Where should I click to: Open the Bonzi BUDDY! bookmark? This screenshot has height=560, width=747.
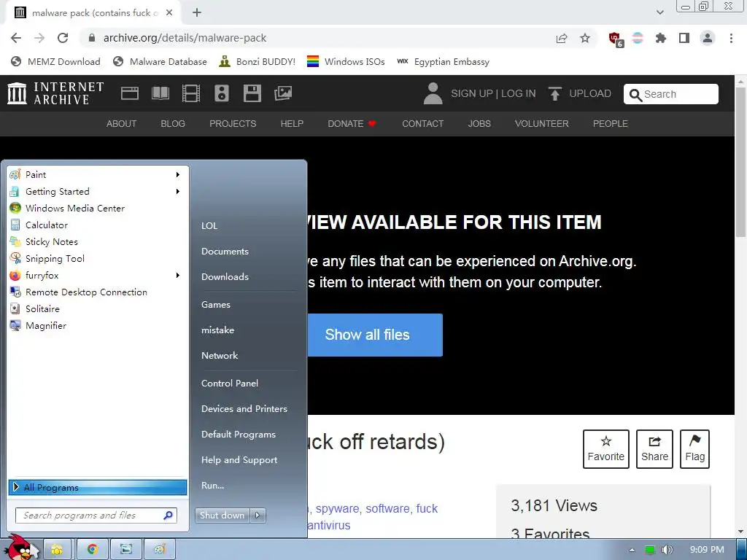point(257,62)
